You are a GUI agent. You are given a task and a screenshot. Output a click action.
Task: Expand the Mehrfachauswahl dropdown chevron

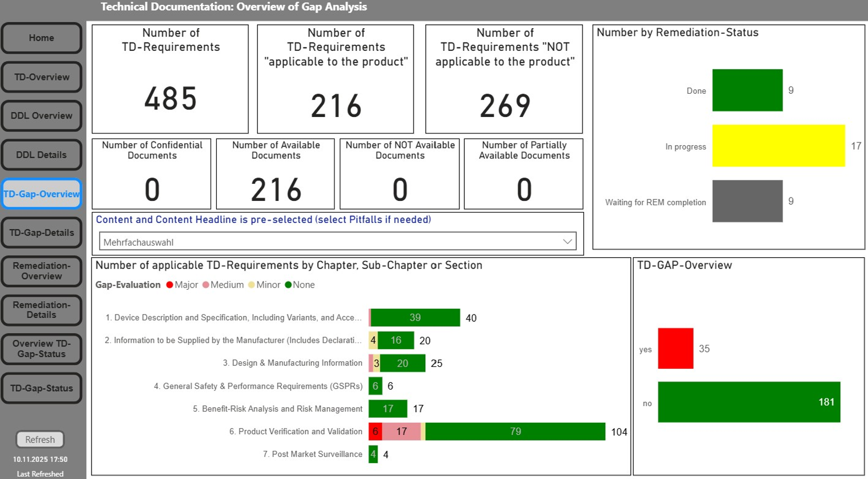[567, 242]
